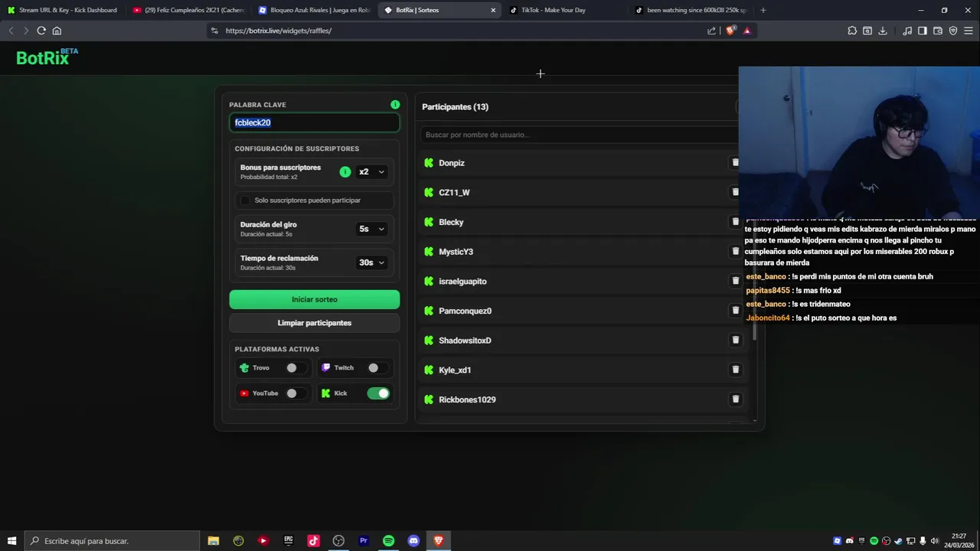This screenshot has height=551, width=980.
Task: Select participant Pamconquez0 in the list
Action: pos(465,311)
